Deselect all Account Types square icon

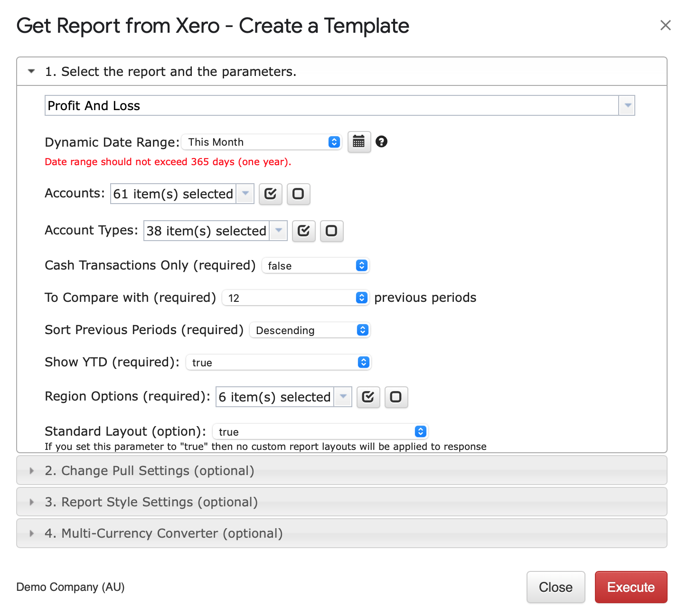pyautogui.click(x=331, y=231)
